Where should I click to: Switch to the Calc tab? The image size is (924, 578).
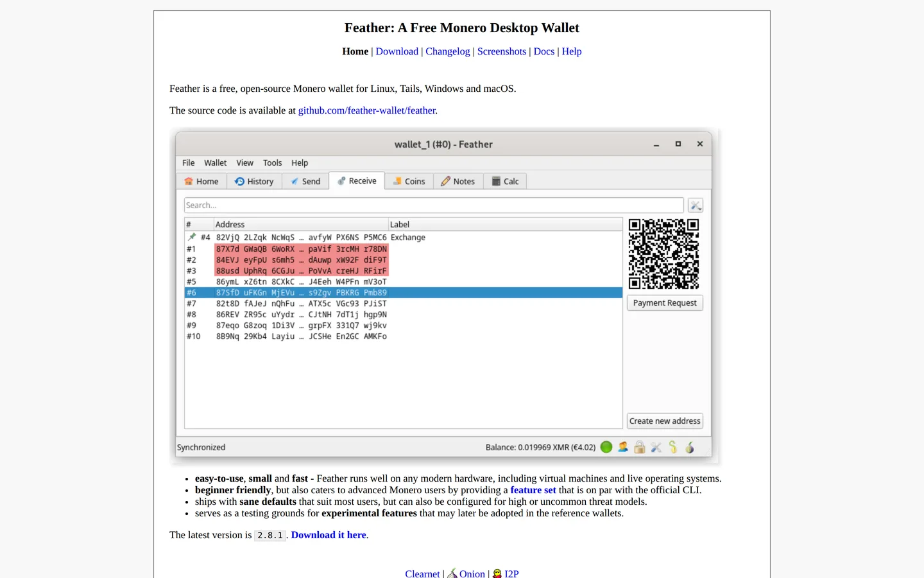click(505, 182)
